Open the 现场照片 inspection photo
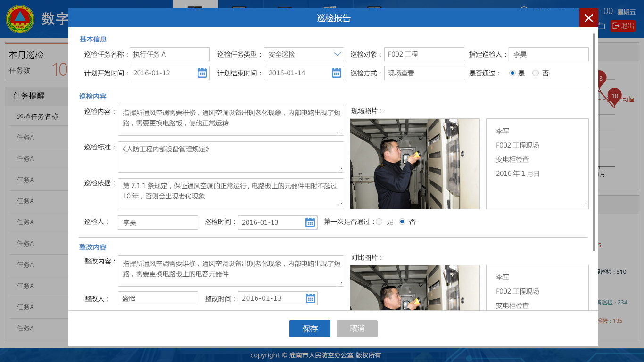The image size is (644, 362). pos(415,164)
